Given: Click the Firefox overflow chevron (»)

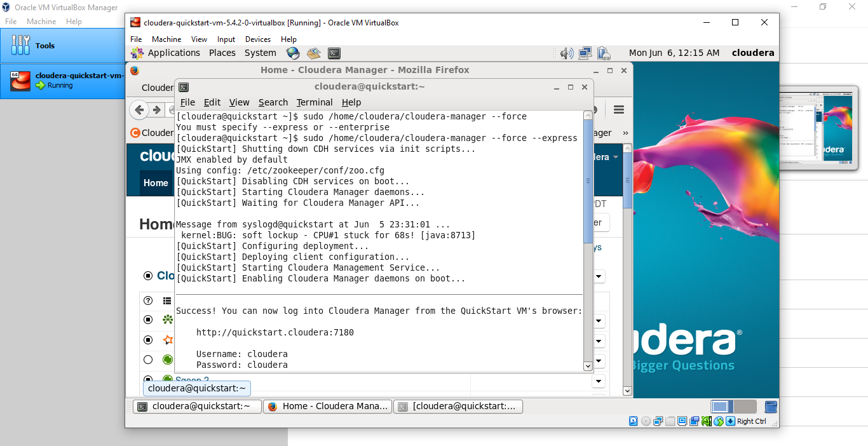Looking at the screenshot, I should [625, 133].
